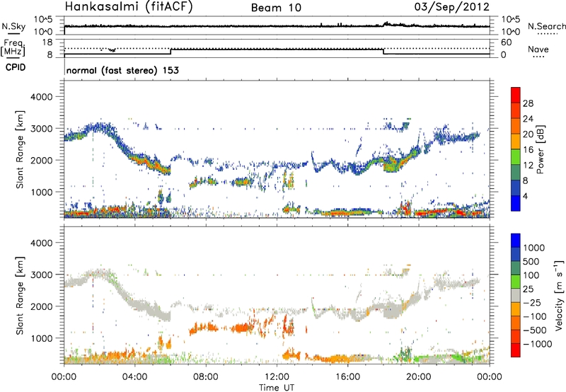The height and width of the screenshot is (392, 566).
Task: Click the N.Search legend label
Action: [x=546, y=26]
